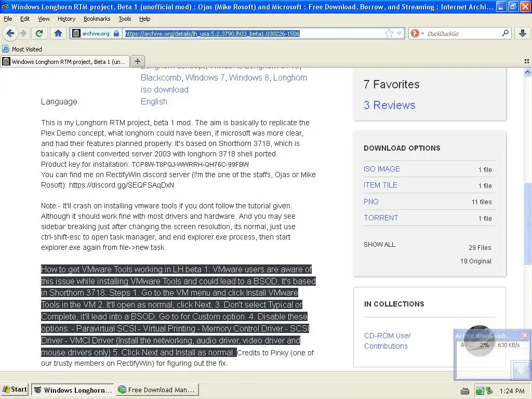The image size is (532, 399).
Task: Select the address bar URL field
Action: tap(254, 34)
